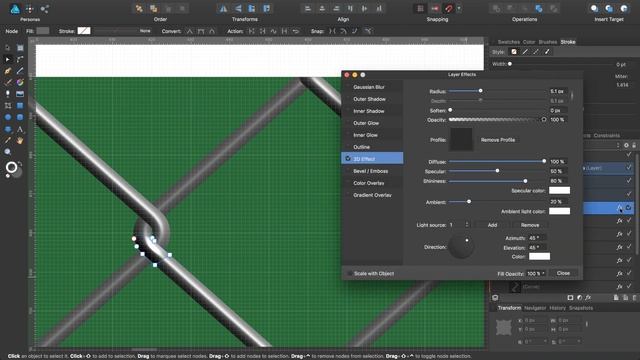Select the Artistic Text tool

[x=20, y=129]
